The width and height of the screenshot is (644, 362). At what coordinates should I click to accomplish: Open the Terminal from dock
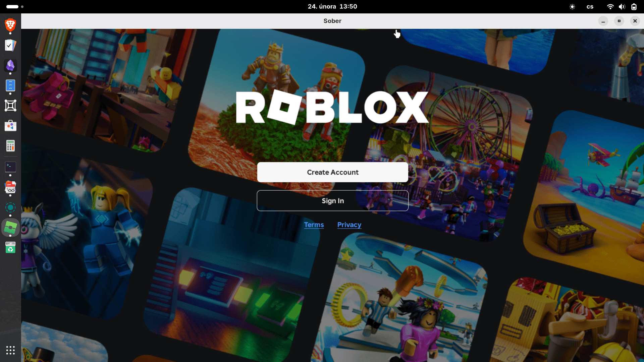pos(10,167)
